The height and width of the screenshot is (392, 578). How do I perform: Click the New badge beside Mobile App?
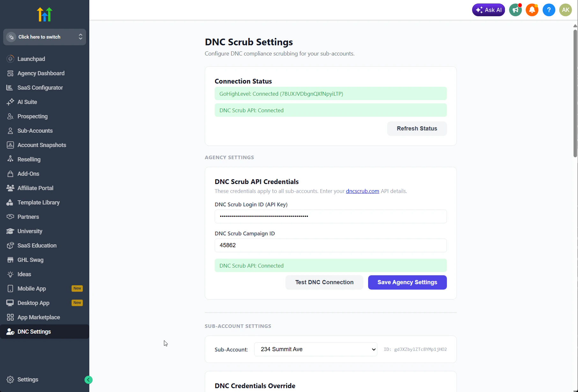[77, 288]
